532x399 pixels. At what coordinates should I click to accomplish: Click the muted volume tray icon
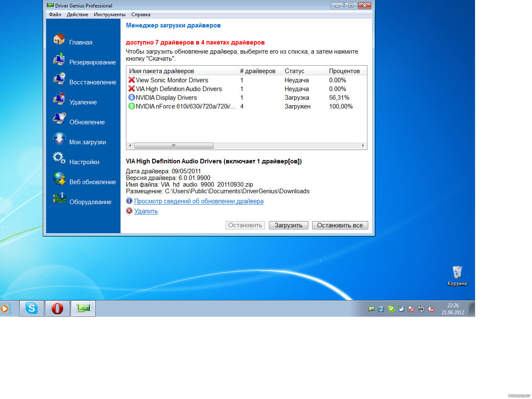coord(431,309)
